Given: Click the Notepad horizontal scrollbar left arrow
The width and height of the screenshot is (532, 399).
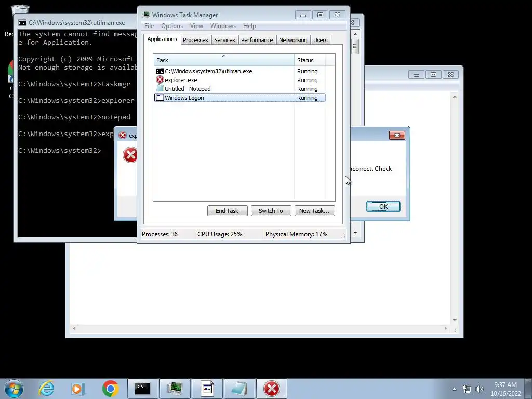Looking at the screenshot, I should 74,328.
